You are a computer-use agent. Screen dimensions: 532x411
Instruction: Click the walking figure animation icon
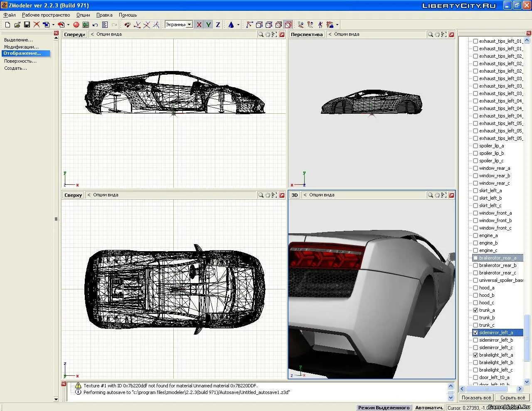(x=320, y=25)
